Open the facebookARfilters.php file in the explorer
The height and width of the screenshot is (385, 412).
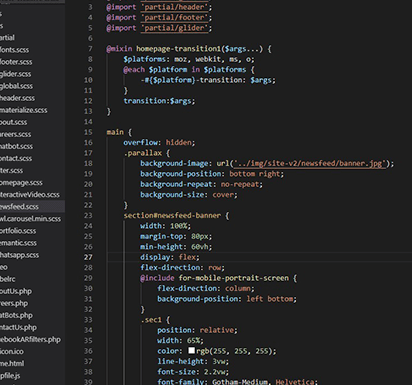coord(30,340)
